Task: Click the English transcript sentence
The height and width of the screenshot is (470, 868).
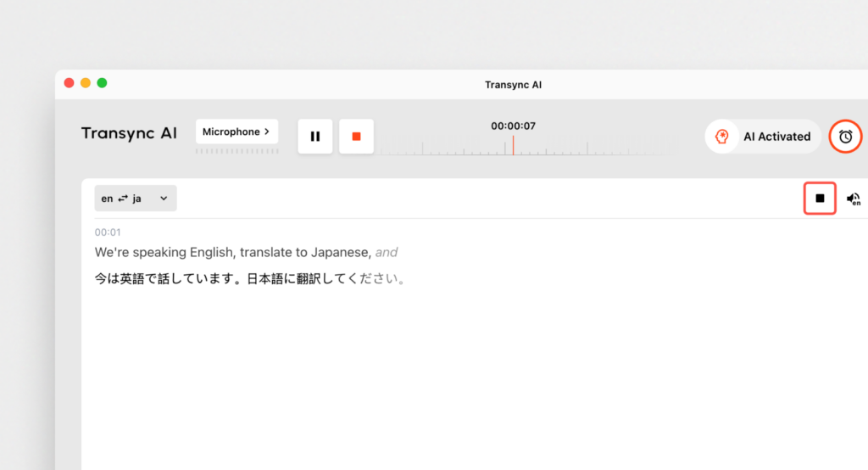Action: pos(233,252)
